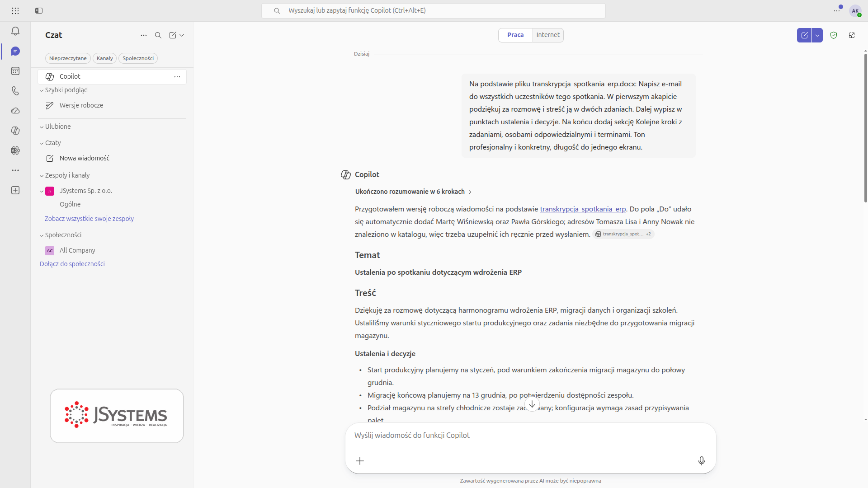Click Dołącz do społeczności link

pyautogui.click(x=72, y=264)
